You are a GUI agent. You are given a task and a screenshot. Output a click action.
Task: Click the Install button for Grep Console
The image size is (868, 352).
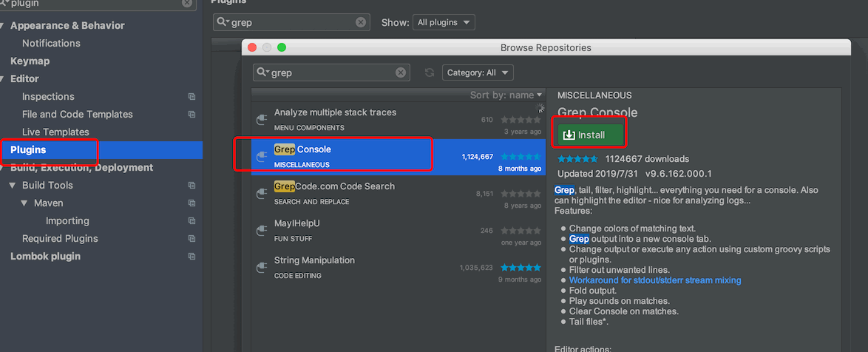point(591,135)
